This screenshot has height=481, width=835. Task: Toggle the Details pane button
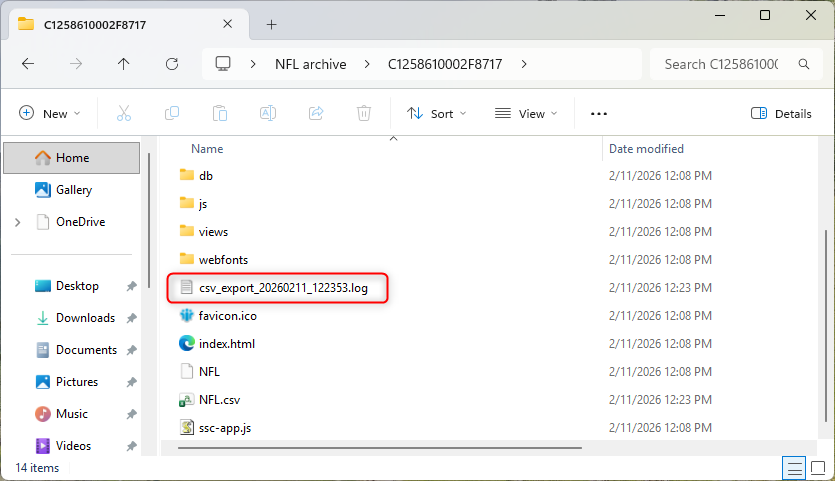tap(781, 113)
